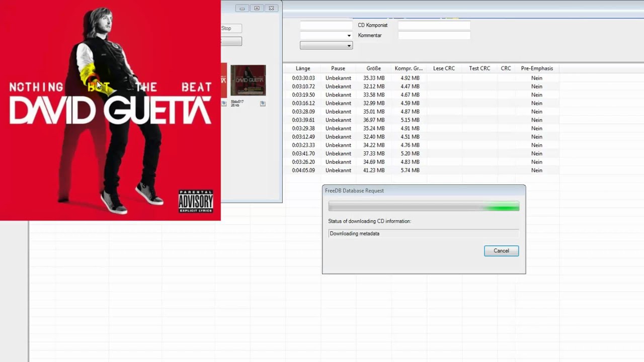Click the Kommentar input field
This screenshot has height=362, width=644.
click(x=434, y=35)
